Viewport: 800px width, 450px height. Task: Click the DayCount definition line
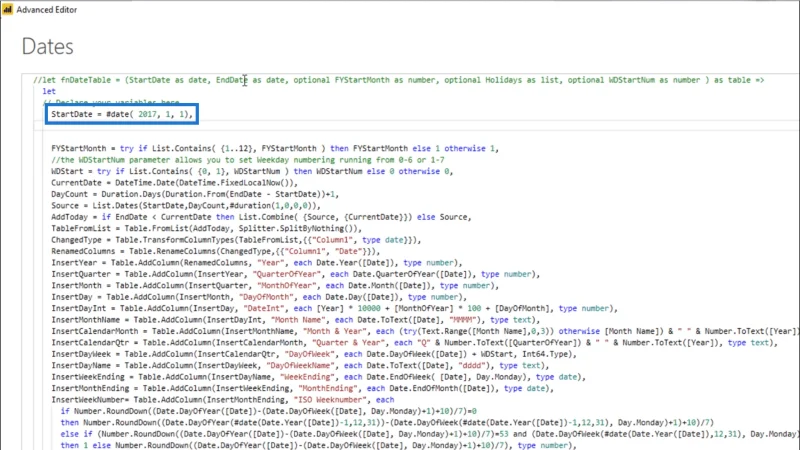[x=195, y=194]
